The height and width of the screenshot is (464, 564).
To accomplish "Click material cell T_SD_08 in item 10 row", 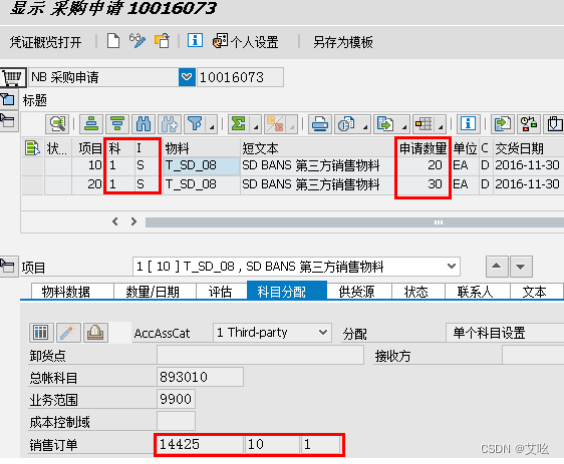I will (201, 165).
